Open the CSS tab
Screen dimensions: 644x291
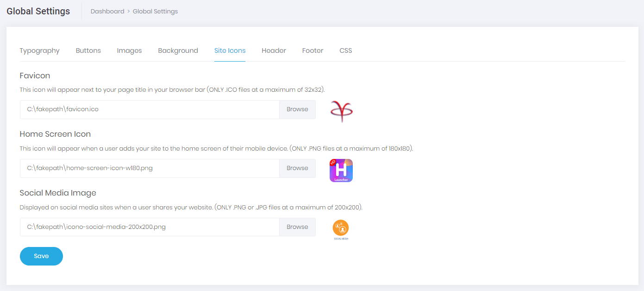346,51
